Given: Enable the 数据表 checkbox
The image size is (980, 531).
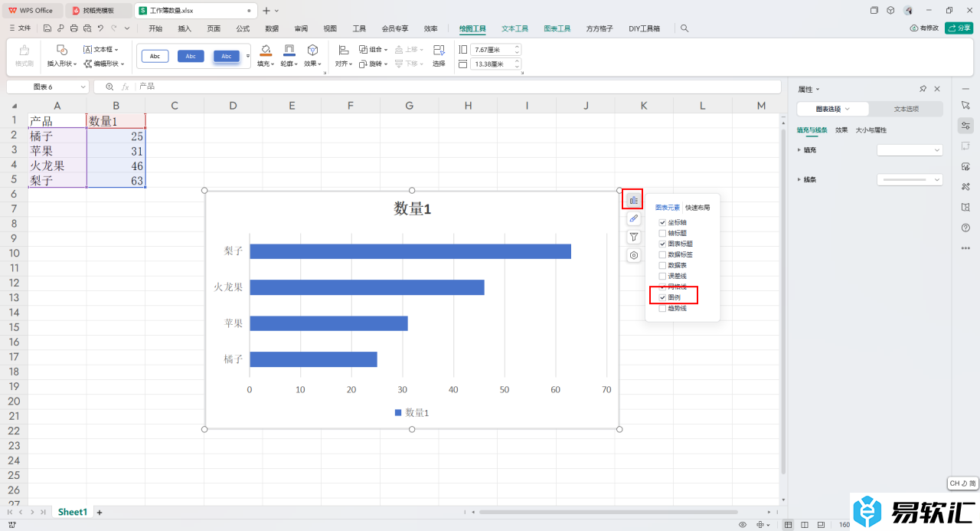Looking at the screenshot, I should tap(662, 265).
